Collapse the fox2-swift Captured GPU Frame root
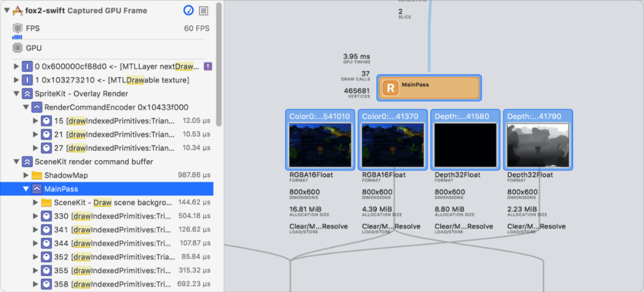 point(7,11)
